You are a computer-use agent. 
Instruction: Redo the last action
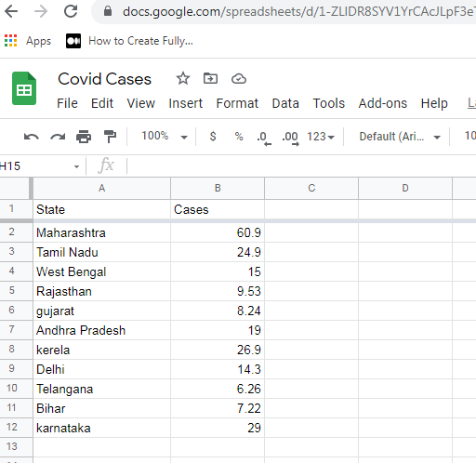click(58, 137)
